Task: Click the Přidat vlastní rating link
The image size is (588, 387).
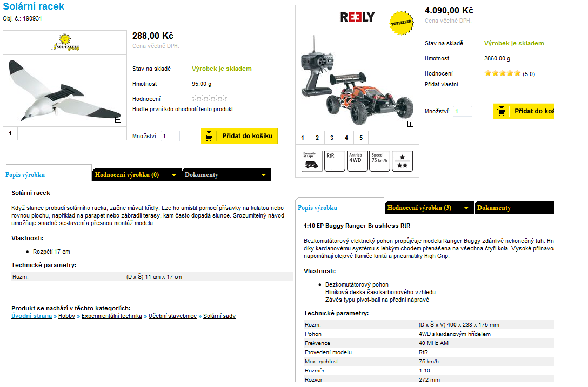Action: (x=442, y=85)
